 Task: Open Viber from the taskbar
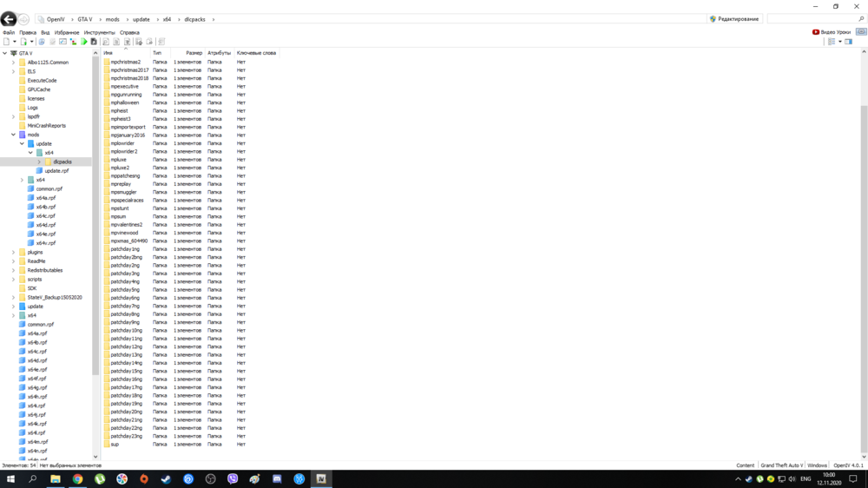(233, 479)
